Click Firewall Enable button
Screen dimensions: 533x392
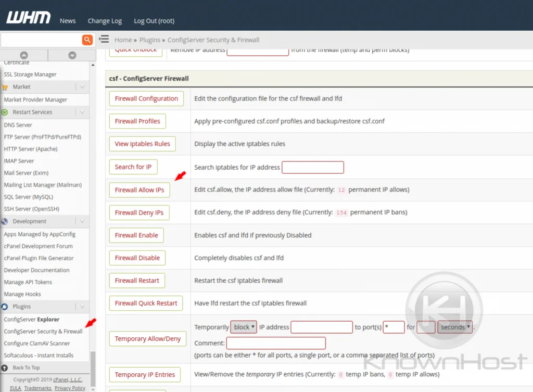[136, 235]
